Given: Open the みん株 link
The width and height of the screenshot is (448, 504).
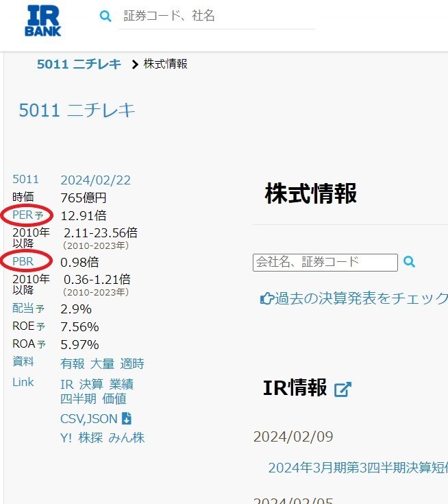Looking at the screenshot, I should pyautogui.click(x=127, y=437).
